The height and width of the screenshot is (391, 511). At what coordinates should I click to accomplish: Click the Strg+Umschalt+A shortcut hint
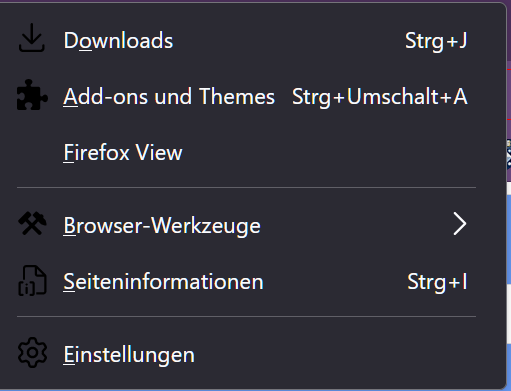point(380,97)
